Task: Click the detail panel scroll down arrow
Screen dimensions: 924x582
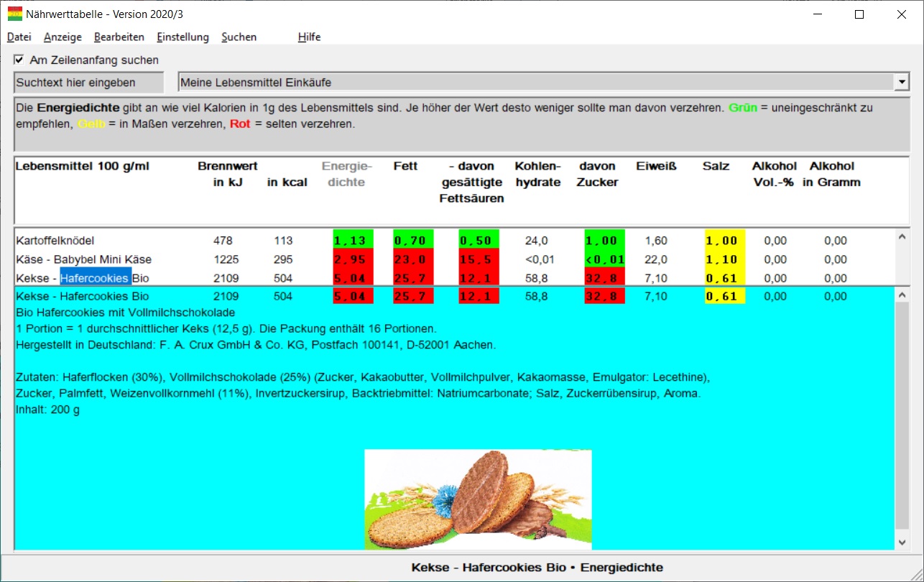Action: [x=902, y=542]
